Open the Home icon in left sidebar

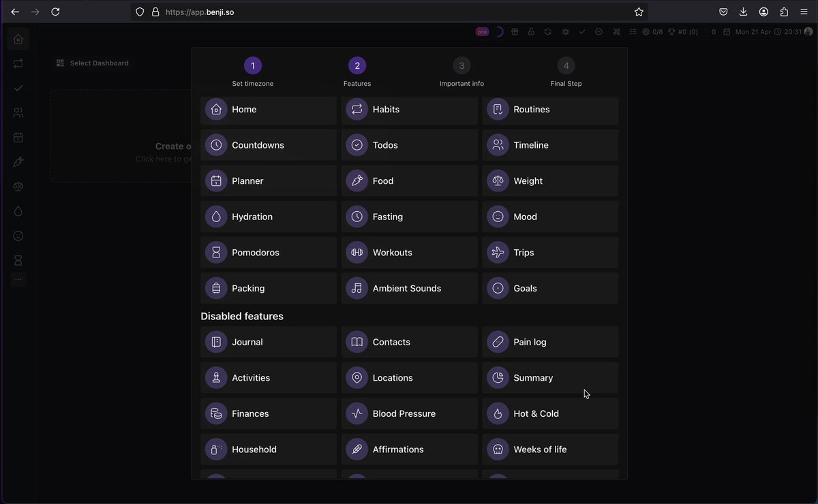[x=18, y=39]
